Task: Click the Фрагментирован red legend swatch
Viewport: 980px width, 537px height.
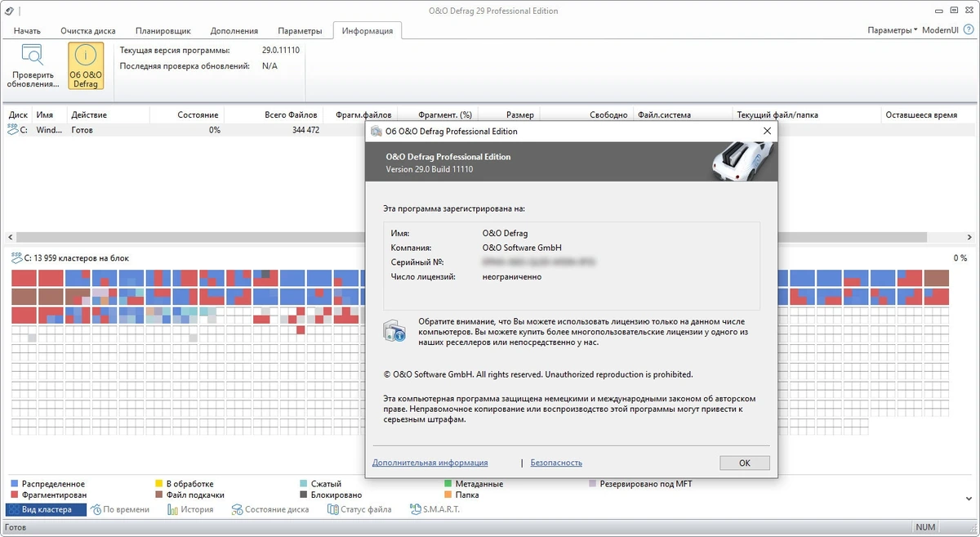Action: [15, 494]
